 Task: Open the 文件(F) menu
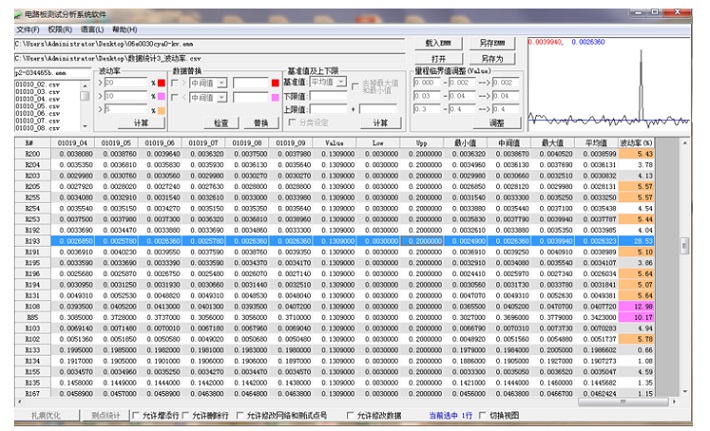pyautogui.click(x=28, y=29)
